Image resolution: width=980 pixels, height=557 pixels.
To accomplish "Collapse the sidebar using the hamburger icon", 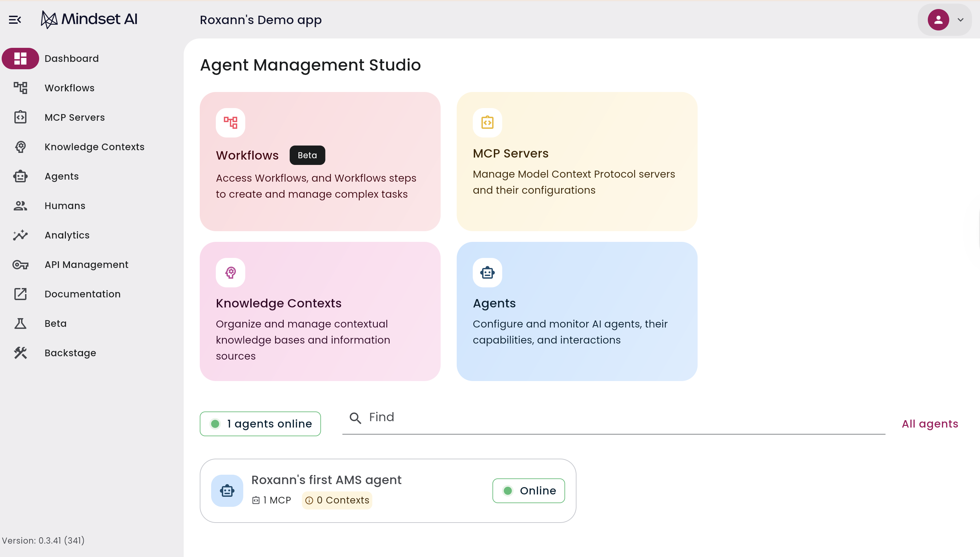I will click(15, 19).
